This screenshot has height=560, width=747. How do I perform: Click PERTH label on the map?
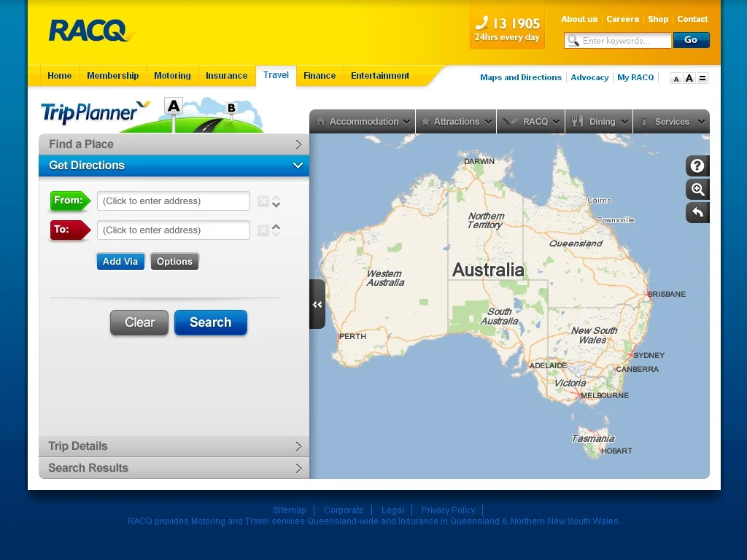pos(352,336)
